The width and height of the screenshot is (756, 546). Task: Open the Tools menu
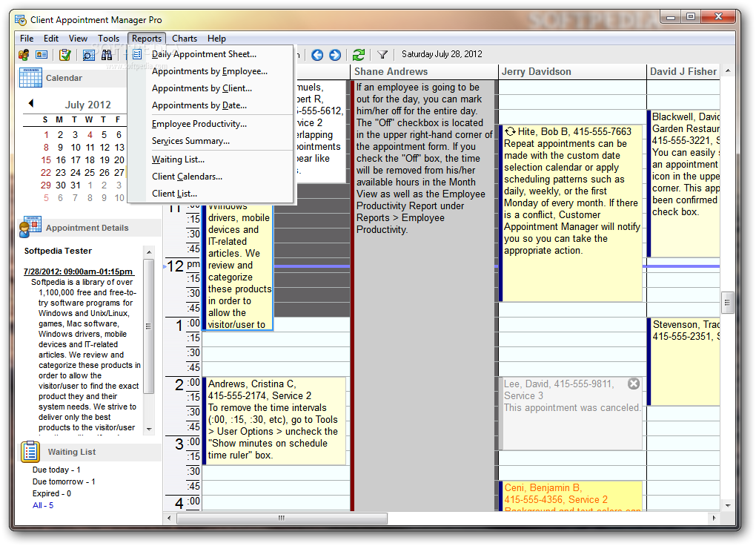(x=108, y=39)
